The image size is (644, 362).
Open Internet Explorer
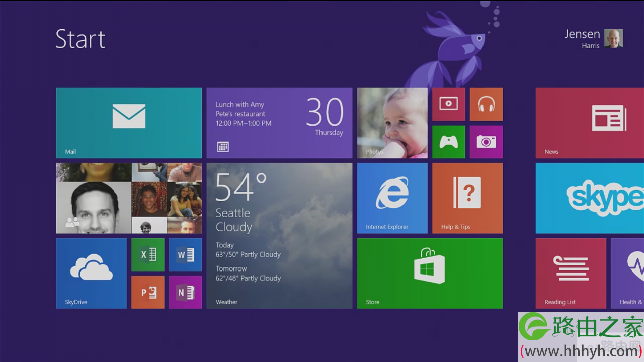click(392, 198)
